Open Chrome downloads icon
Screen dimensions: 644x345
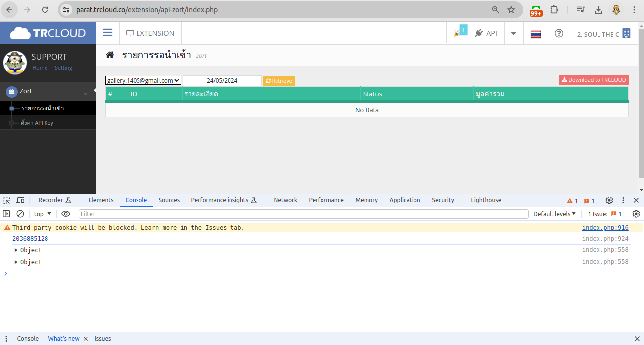[598, 10]
